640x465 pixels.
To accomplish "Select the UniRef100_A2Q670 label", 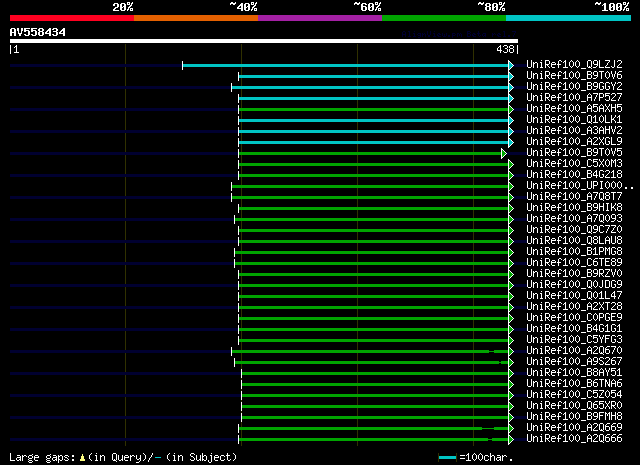I will [x=574, y=351].
